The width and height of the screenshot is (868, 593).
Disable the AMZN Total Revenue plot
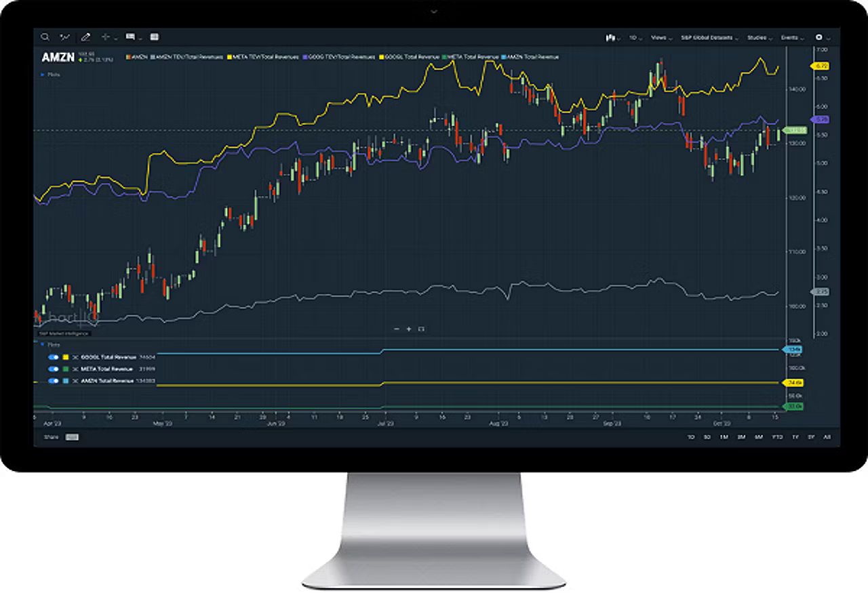[52, 381]
